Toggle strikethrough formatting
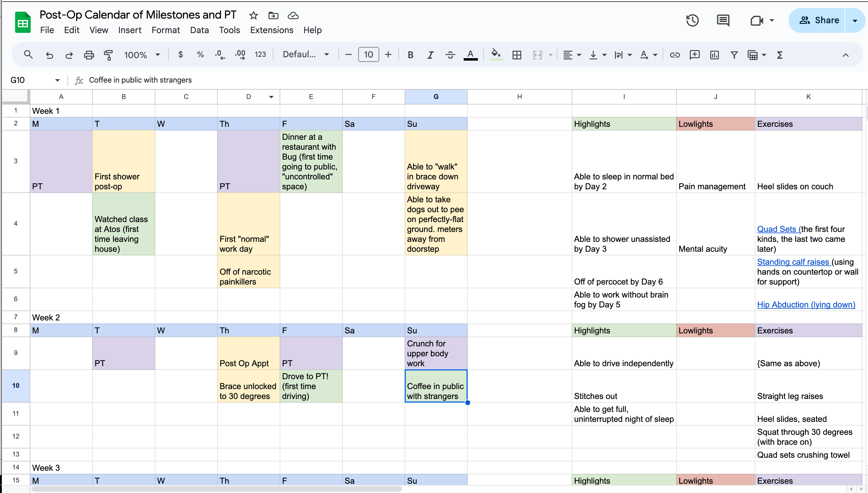868x493 pixels. [x=450, y=55]
